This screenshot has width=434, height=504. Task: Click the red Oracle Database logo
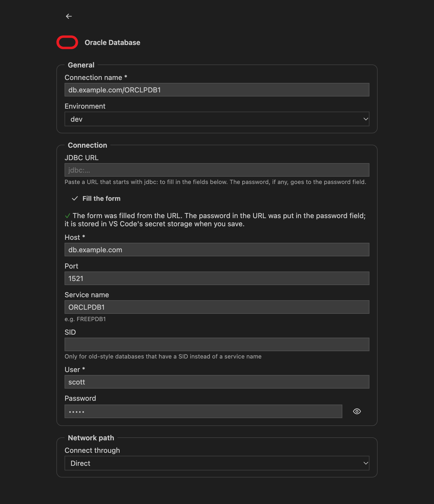[67, 42]
